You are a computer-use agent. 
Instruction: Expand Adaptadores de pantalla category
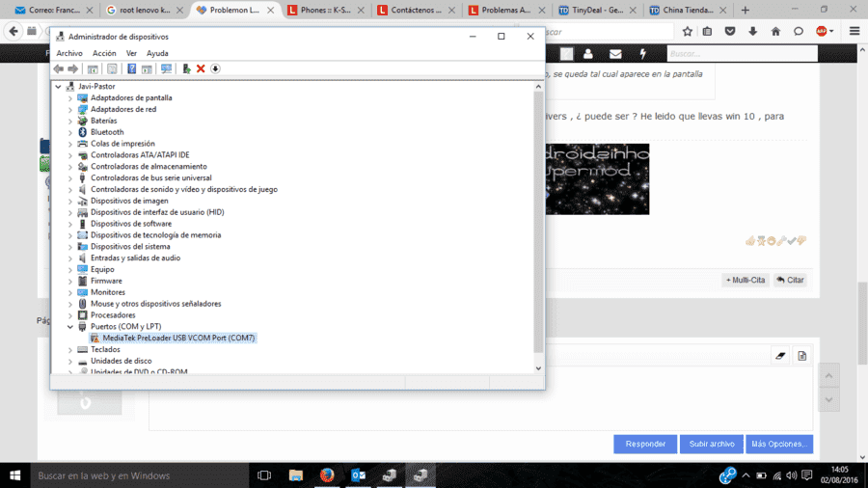tap(70, 98)
